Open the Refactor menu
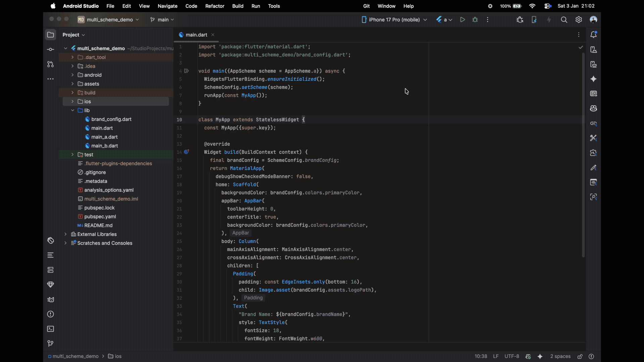 click(x=215, y=6)
